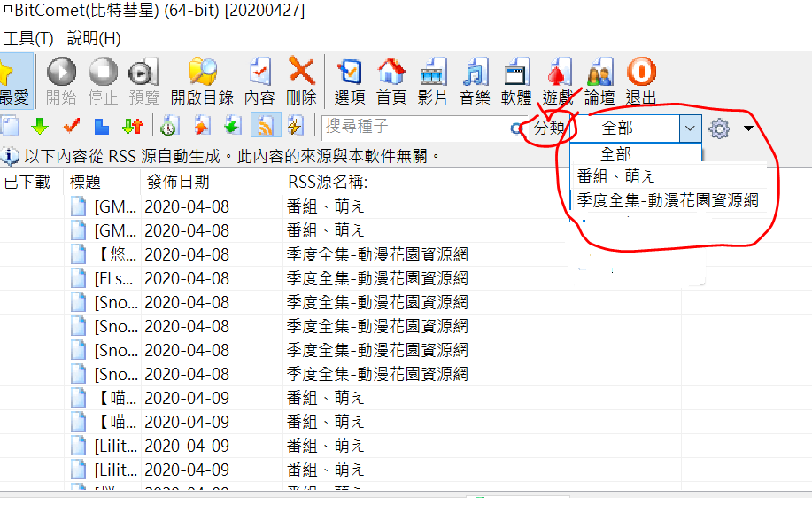Click the 開始 start button

(x=61, y=81)
